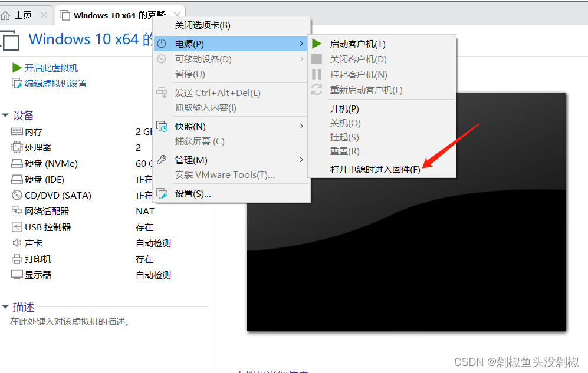Click the edit settings icon beside 编辑虚拟机设置
The image size is (588, 373).
point(17,83)
